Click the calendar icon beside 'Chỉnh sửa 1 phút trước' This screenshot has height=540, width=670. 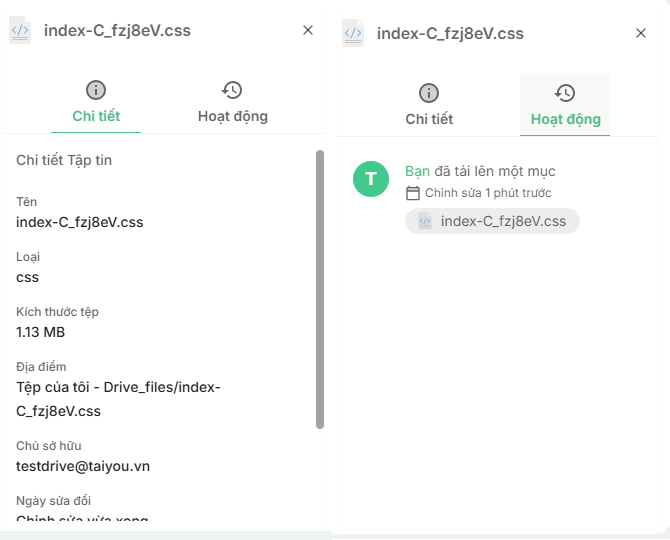tap(413, 193)
